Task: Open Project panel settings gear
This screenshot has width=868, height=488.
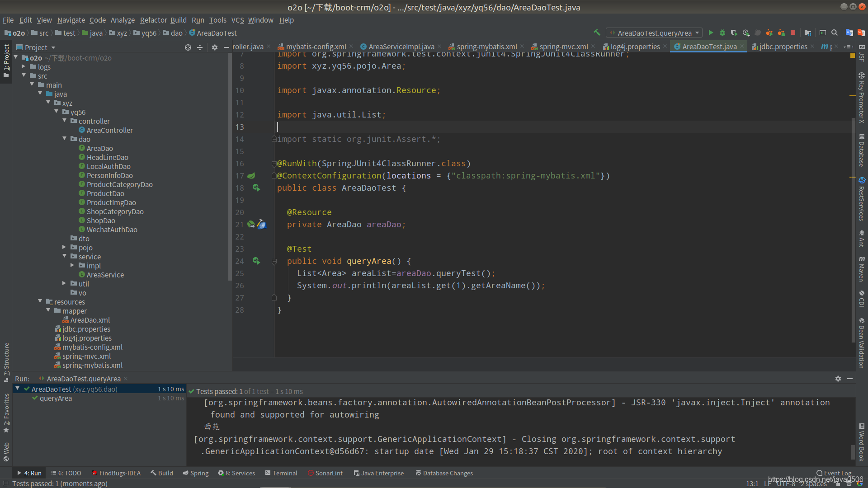Action: [x=215, y=47]
